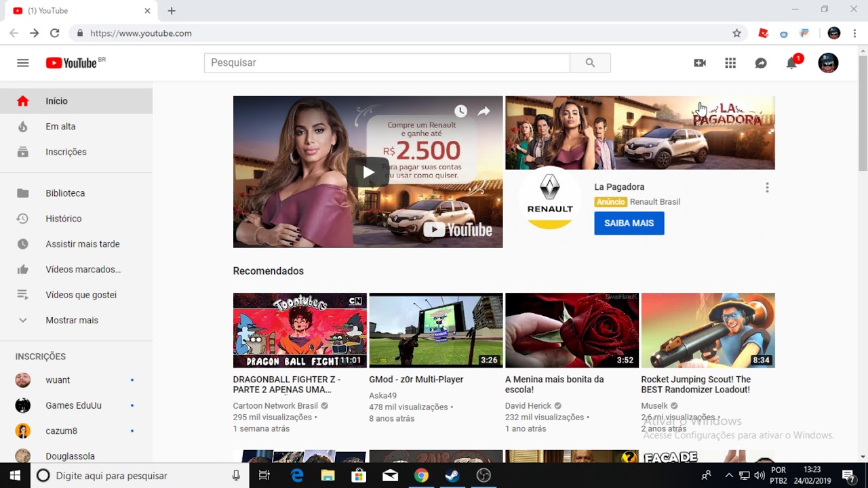Click the La Pagadora banner image
The height and width of the screenshot is (488, 868).
click(640, 133)
